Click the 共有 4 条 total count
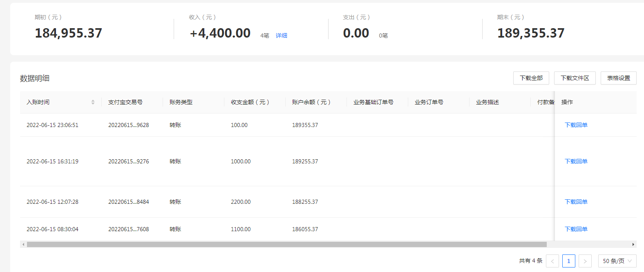 (531, 261)
